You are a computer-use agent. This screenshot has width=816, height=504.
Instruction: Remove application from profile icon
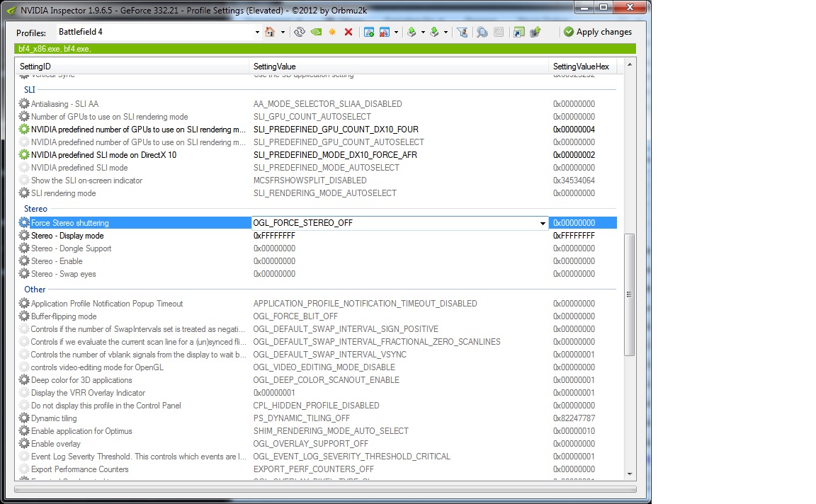(x=385, y=33)
